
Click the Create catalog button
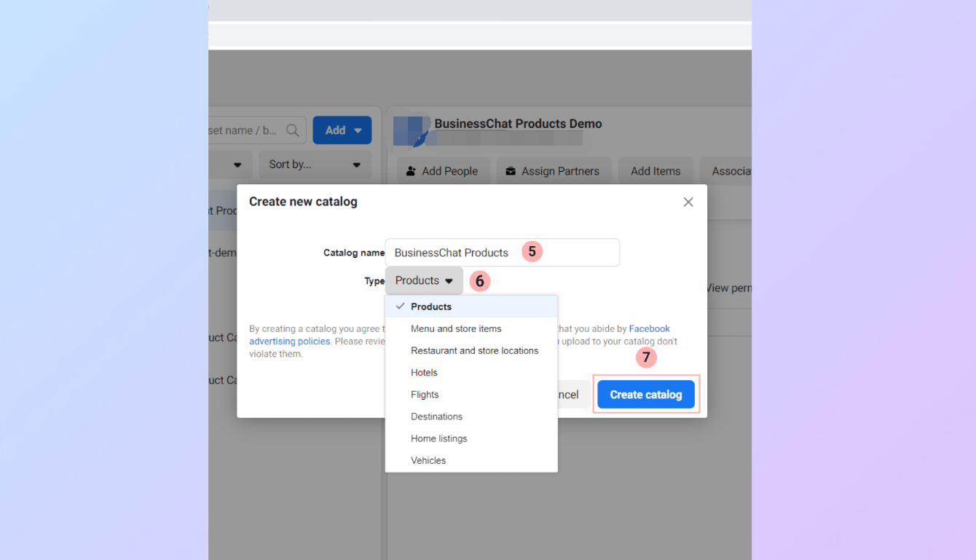pyautogui.click(x=646, y=394)
